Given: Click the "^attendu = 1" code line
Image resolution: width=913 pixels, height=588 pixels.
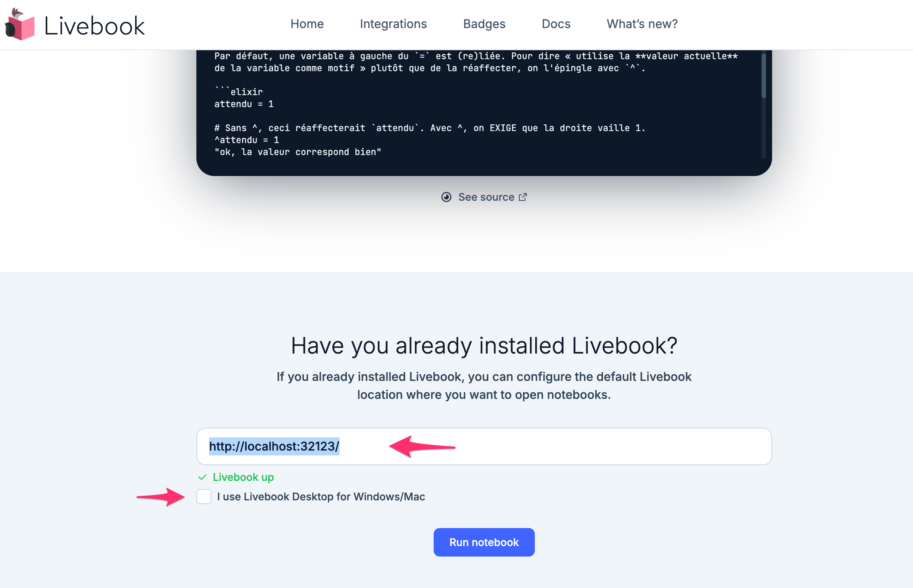Looking at the screenshot, I should click(246, 140).
